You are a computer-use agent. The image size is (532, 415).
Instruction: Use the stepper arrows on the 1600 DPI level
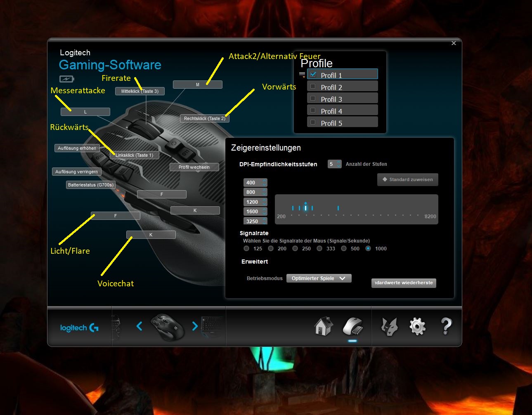265,212
